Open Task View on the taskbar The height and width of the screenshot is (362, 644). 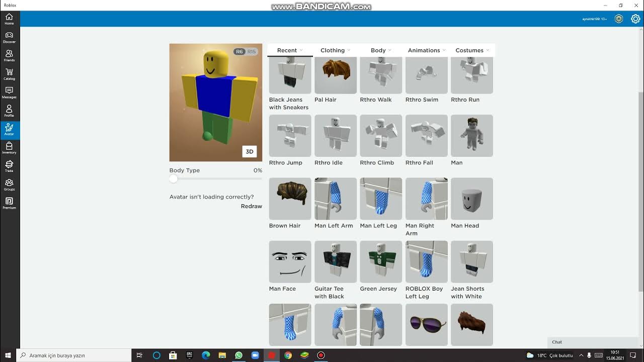(140, 355)
